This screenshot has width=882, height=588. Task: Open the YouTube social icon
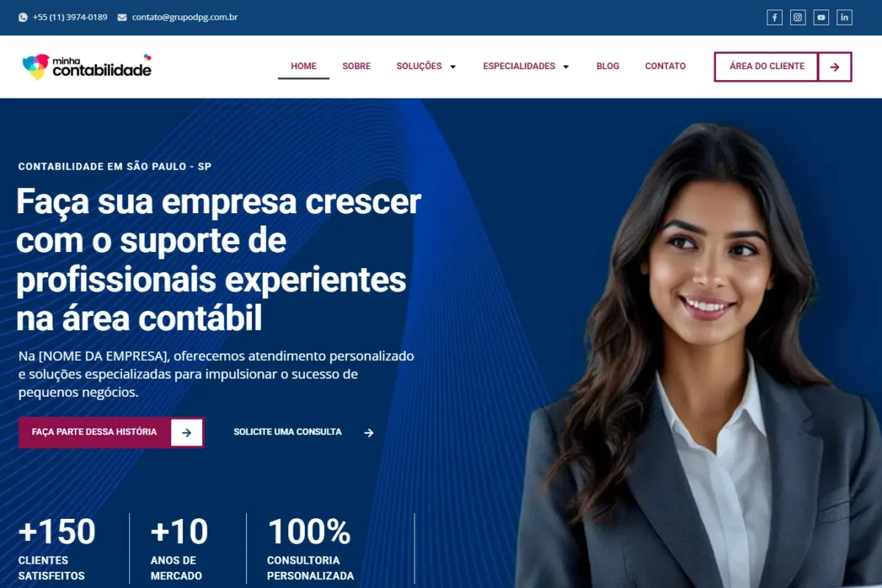coord(821,18)
